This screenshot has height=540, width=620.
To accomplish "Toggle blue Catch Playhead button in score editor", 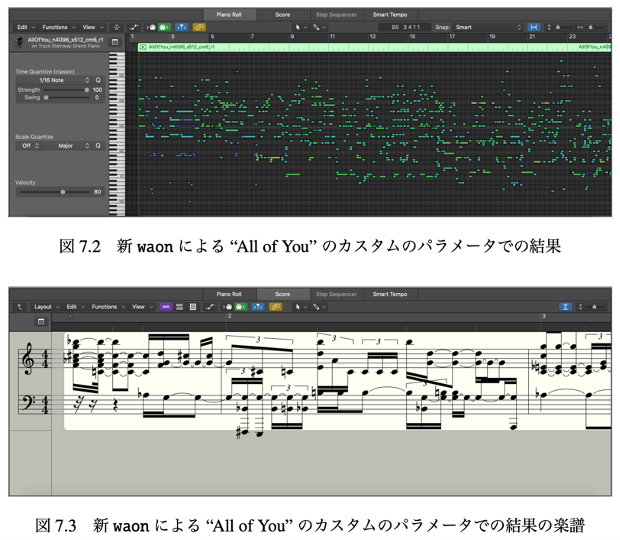I will point(258,307).
